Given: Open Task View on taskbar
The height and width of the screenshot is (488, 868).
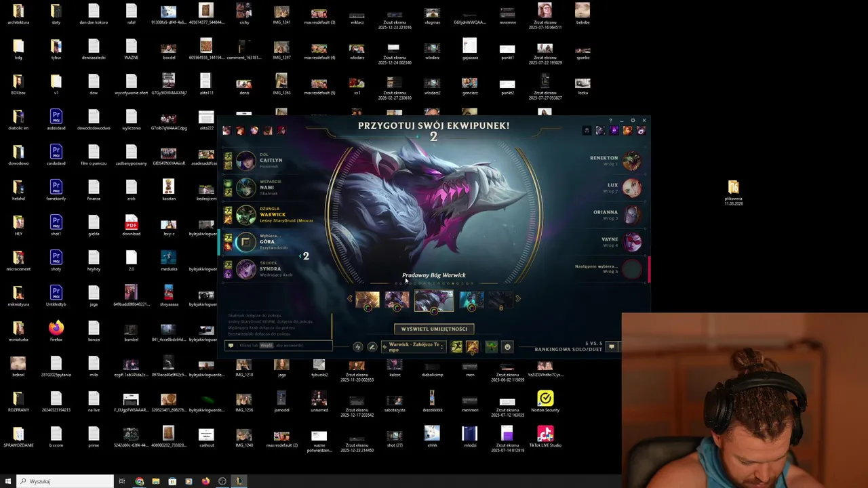Looking at the screenshot, I should 122,481.
